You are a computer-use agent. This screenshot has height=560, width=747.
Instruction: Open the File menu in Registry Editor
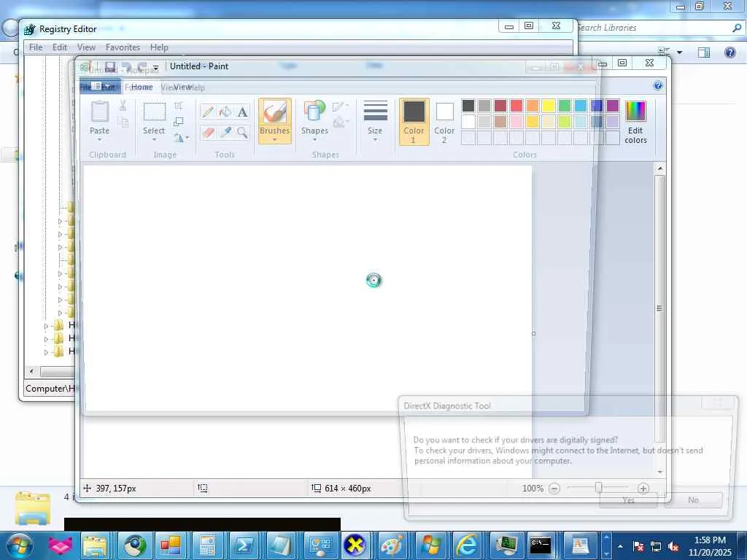point(36,47)
